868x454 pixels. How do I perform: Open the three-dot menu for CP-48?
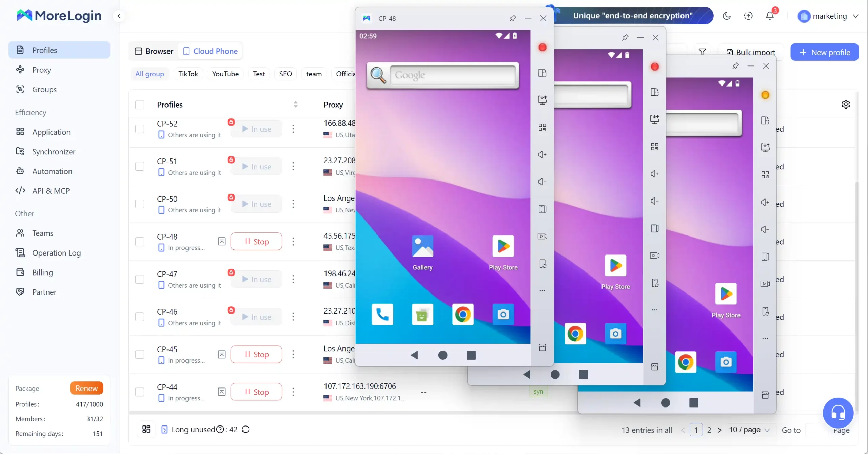point(293,242)
